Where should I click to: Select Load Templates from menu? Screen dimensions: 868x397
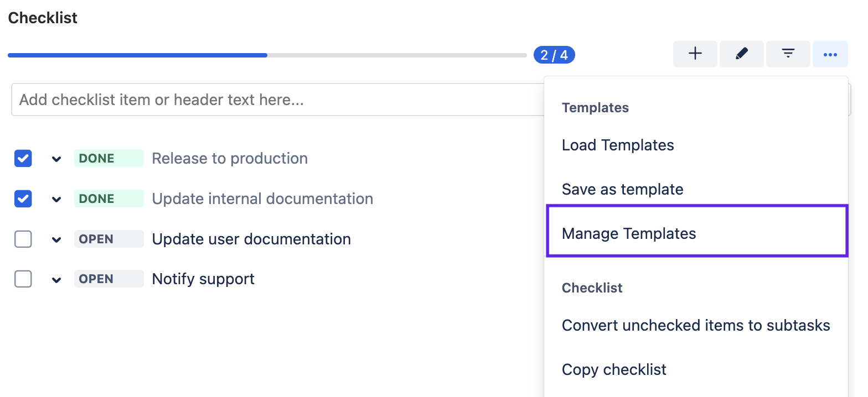click(618, 145)
